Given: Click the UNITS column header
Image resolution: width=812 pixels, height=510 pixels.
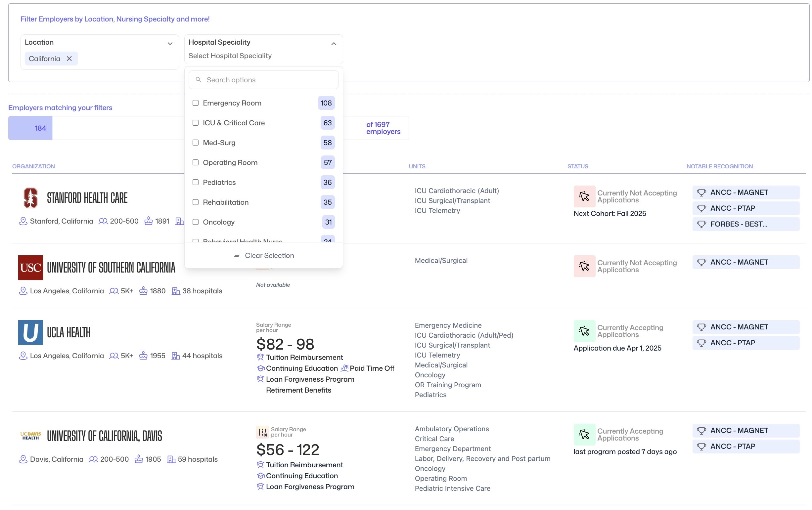Looking at the screenshot, I should [x=417, y=166].
